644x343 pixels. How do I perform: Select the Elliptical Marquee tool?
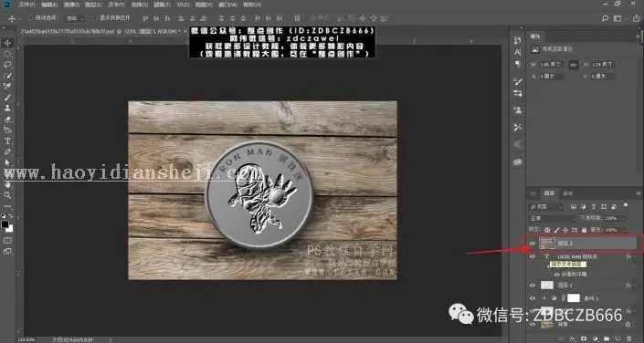click(x=7, y=54)
